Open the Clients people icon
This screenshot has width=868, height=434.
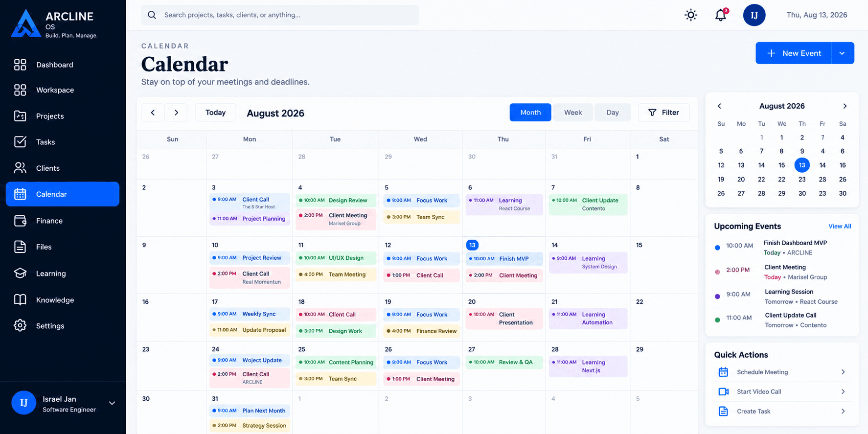pos(20,168)
